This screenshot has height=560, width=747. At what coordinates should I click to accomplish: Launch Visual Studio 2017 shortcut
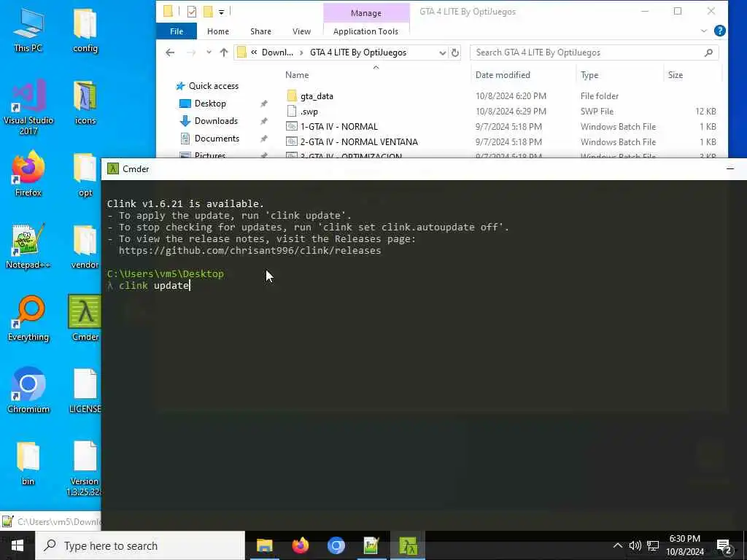[28, 108]
